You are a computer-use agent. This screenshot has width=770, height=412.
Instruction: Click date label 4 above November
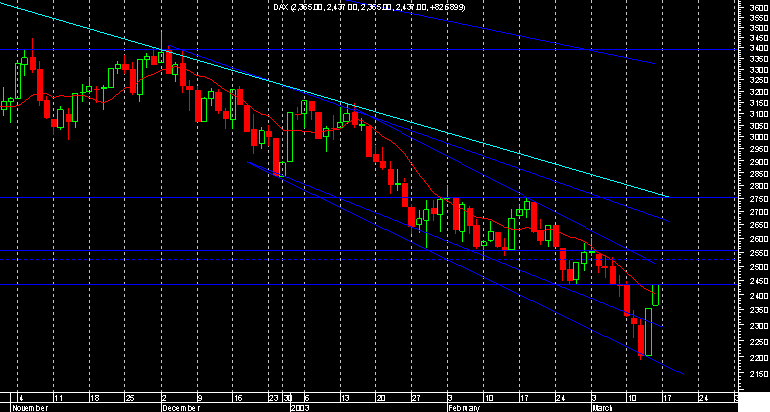[x=20, y=397]
